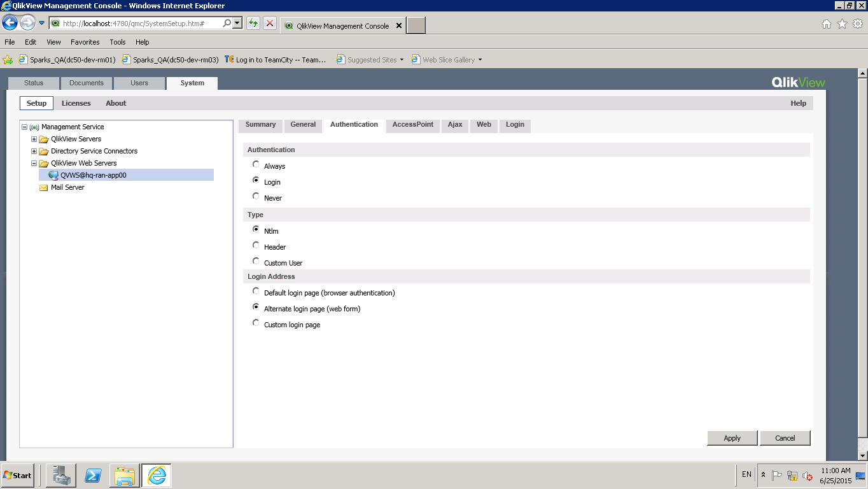The width and height of the screenshot is (868, 489).
Task: Click the magnifier search icon in address bar
Action: coord(227,24)
